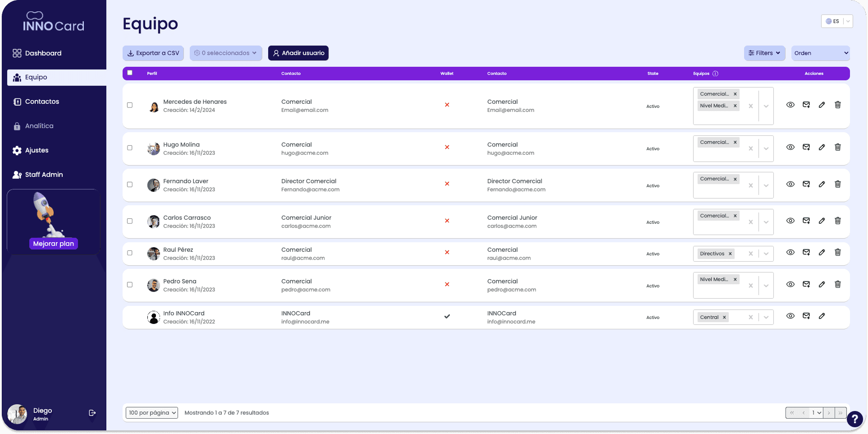Check the Hugo Molina row checkbox

130,148
